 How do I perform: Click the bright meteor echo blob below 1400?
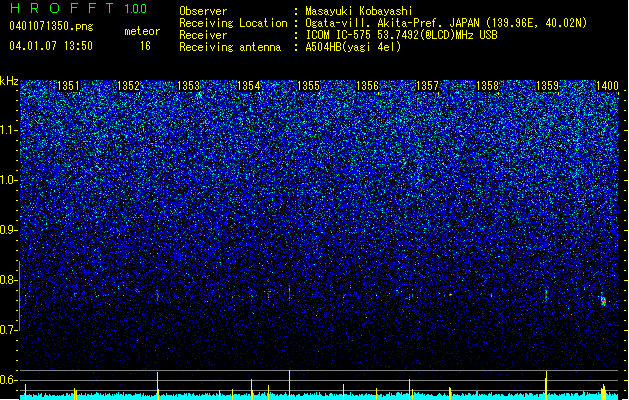click(x=603, y=301)
